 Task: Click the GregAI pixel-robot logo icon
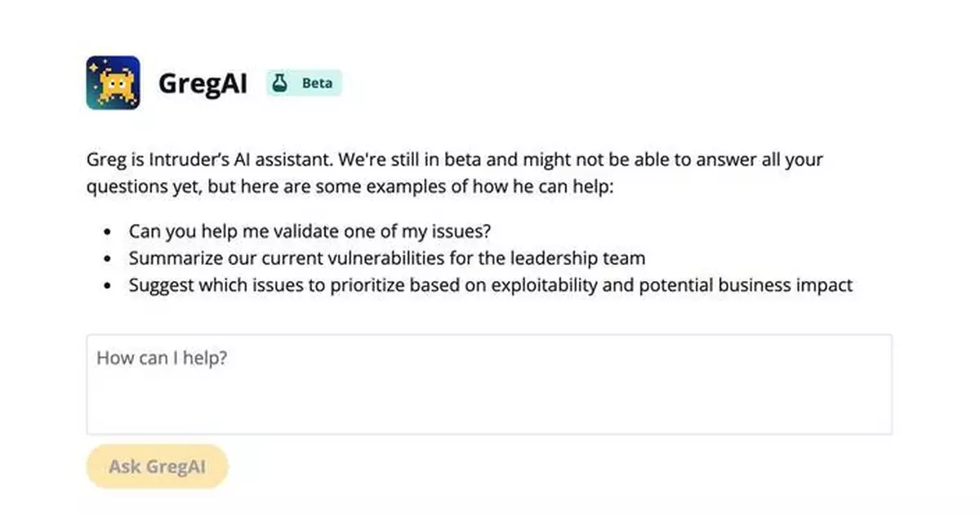pyautogui.click(x=114, y=82)
